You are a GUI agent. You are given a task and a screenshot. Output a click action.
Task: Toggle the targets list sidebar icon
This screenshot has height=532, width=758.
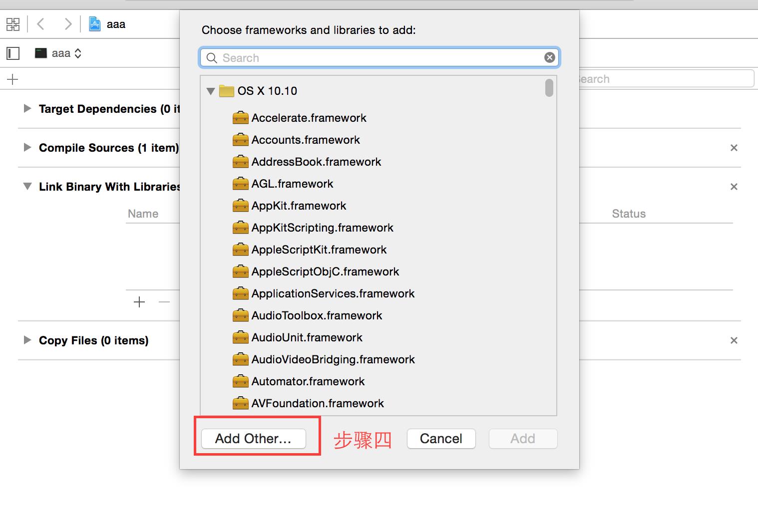tap(13, 53)
